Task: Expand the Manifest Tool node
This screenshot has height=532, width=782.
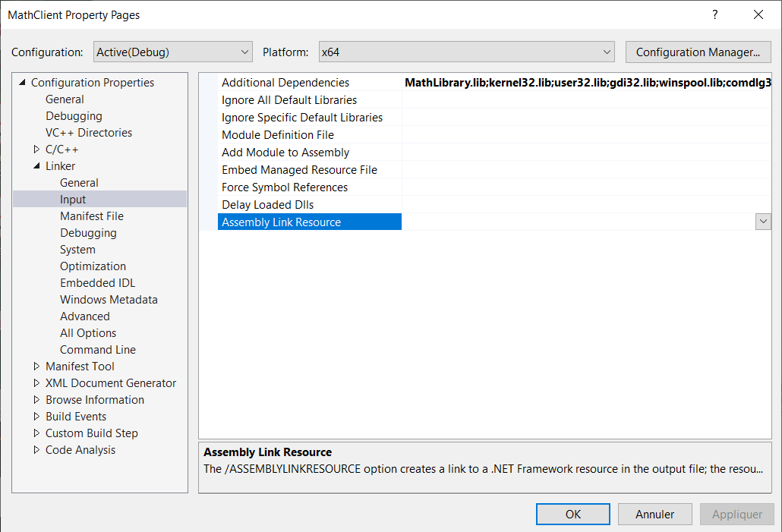Action: 37,367
